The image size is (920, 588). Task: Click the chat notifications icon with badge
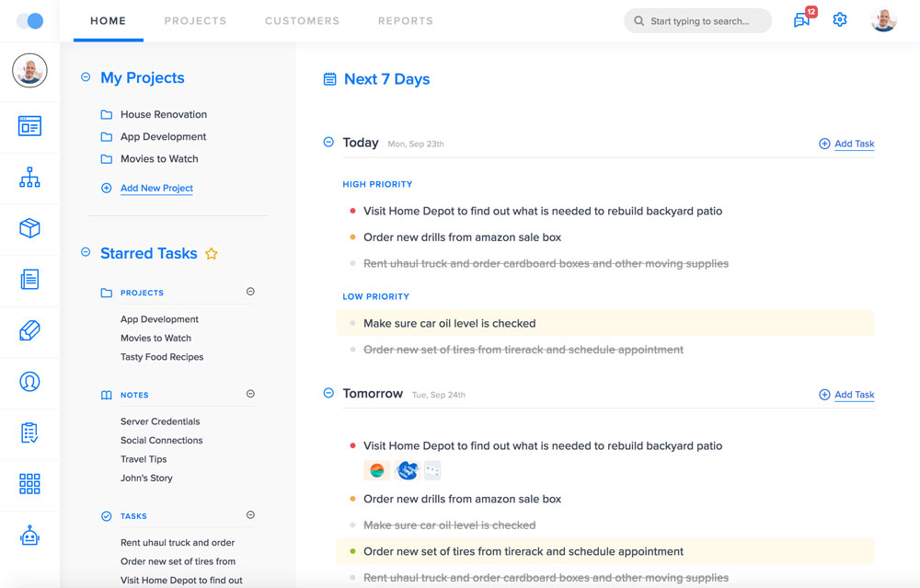802,20
